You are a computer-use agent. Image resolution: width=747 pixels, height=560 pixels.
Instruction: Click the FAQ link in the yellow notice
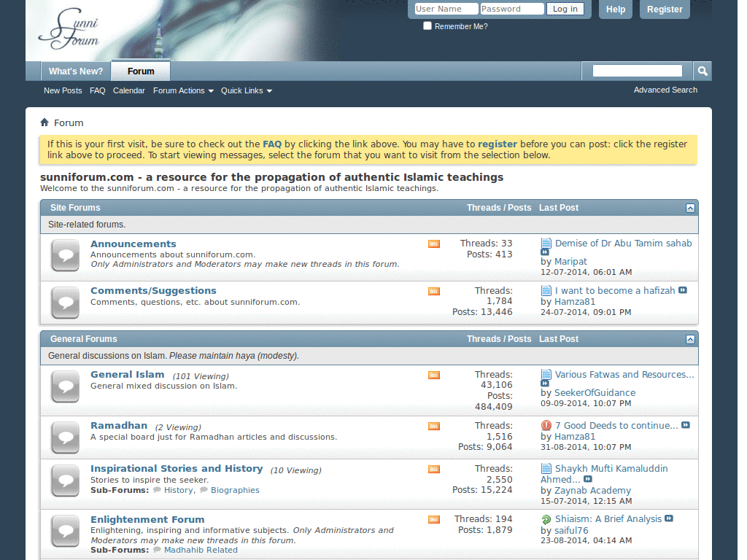272,144
